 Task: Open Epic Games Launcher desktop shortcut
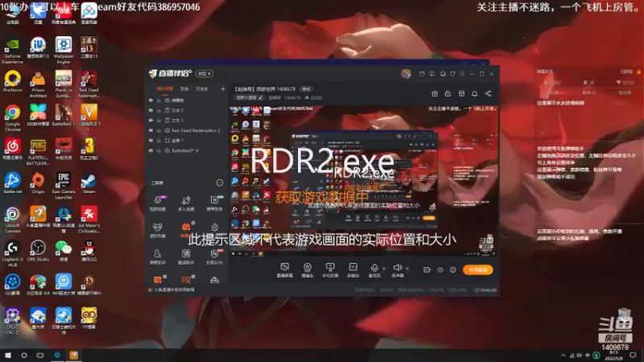click(64, 186)
